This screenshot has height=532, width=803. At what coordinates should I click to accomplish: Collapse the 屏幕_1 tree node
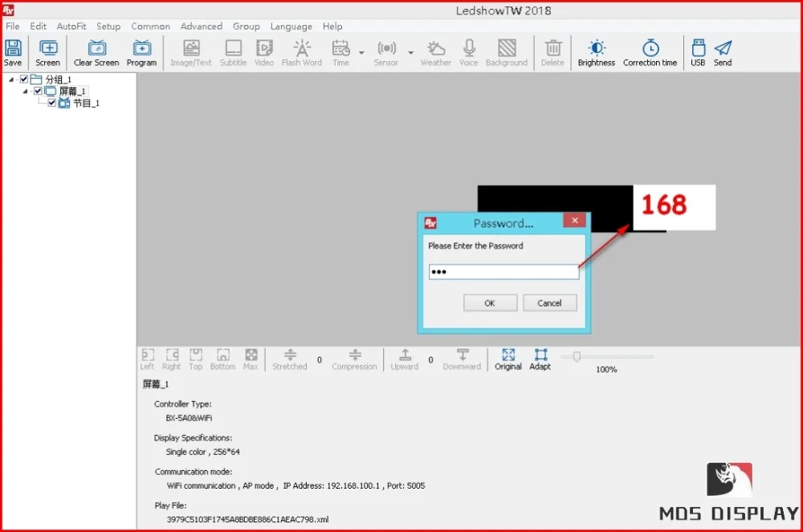(25, 91)
